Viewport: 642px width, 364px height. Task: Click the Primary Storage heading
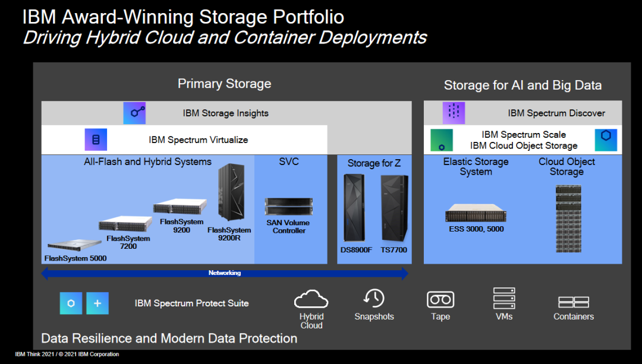(224, 84)
